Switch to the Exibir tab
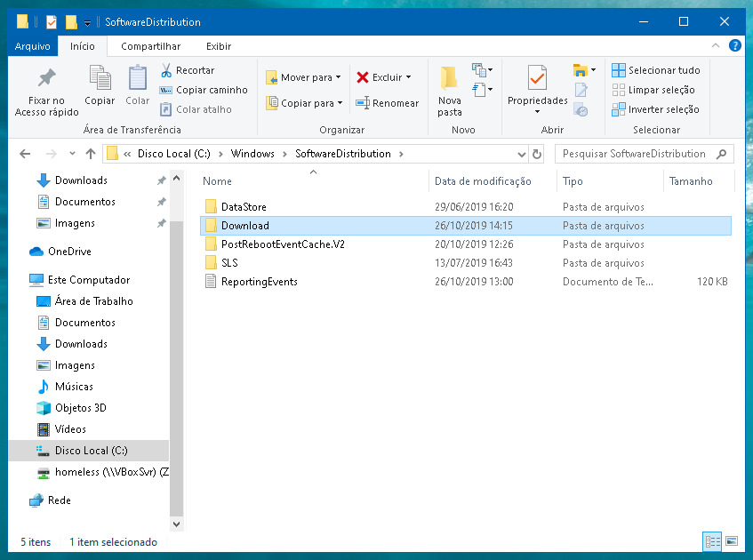 219,46
